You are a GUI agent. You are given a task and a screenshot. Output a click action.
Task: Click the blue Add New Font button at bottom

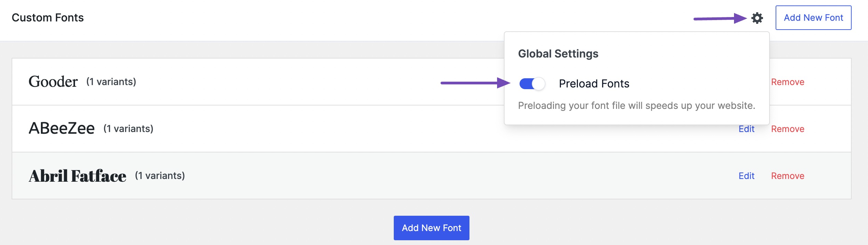432,228
